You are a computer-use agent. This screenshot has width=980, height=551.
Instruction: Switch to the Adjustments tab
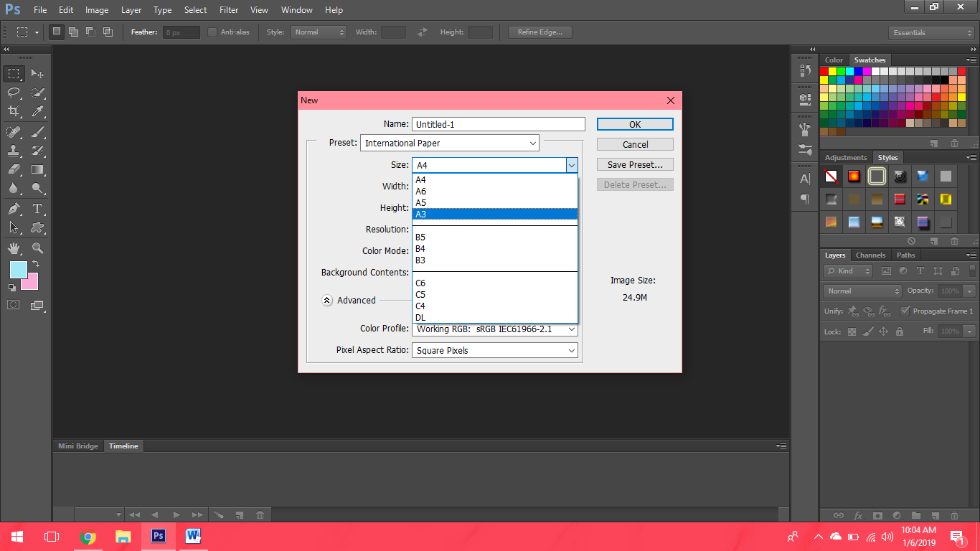point(846,158)
